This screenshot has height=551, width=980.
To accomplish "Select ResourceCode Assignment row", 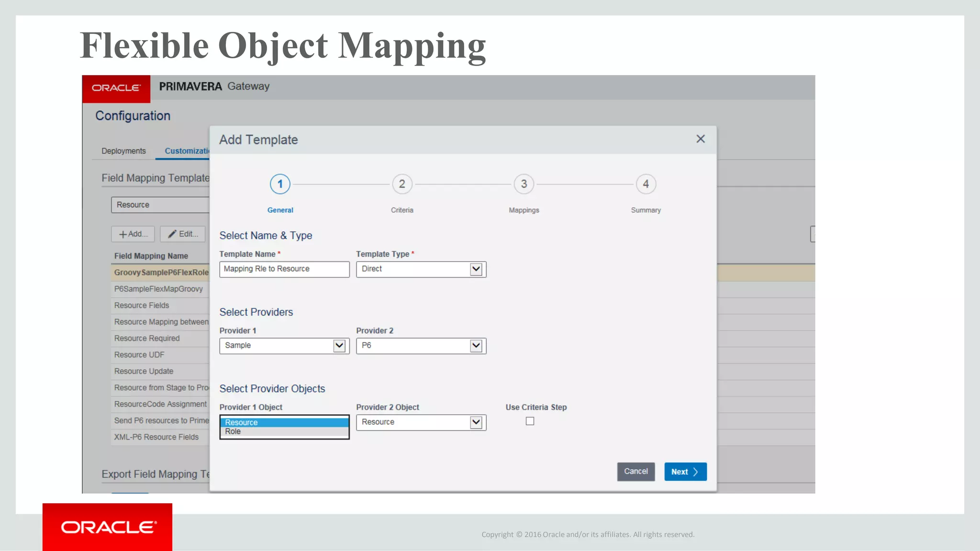I will (x=161, y=404).
